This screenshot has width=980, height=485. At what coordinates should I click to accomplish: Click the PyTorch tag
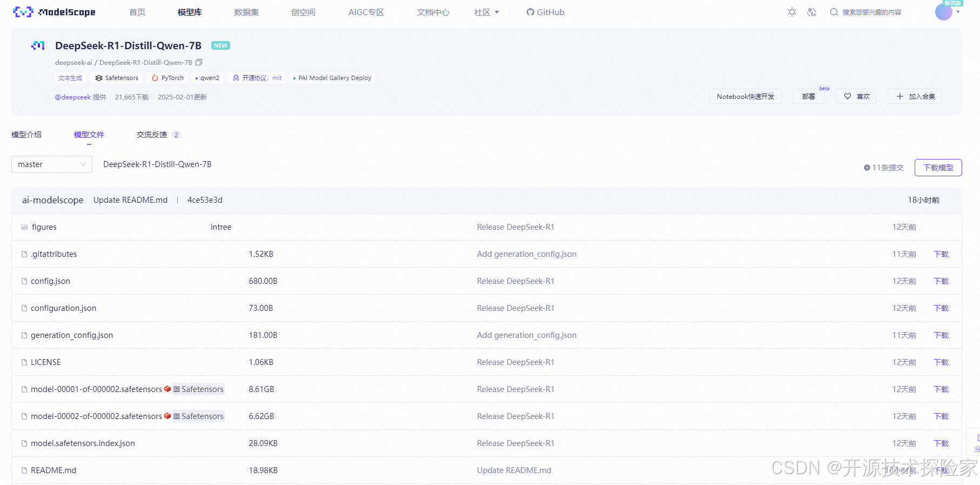tap(168, 78)
